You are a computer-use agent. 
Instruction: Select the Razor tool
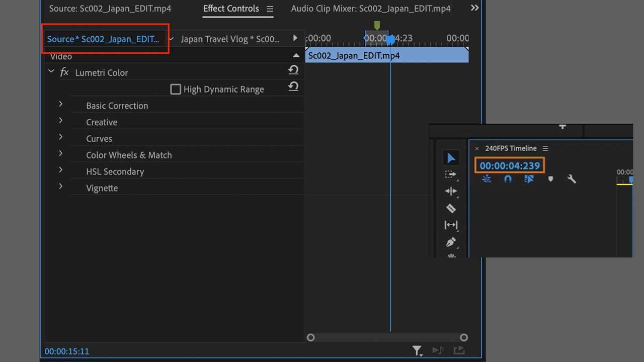point(451,208)
